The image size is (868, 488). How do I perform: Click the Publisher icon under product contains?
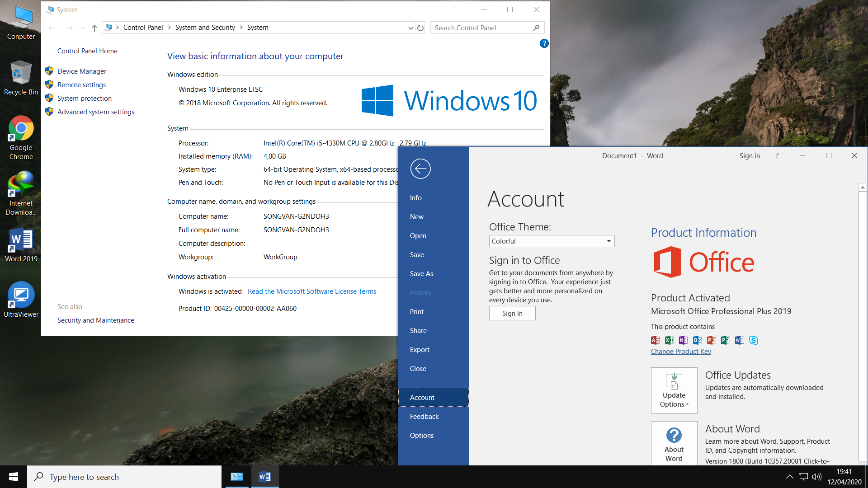pos(726,340)
